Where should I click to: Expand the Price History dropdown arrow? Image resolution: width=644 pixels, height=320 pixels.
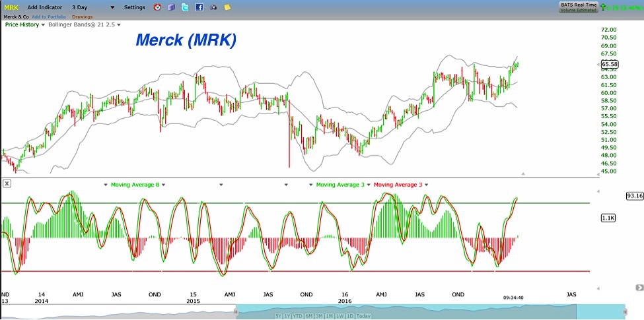coord(43,25)
